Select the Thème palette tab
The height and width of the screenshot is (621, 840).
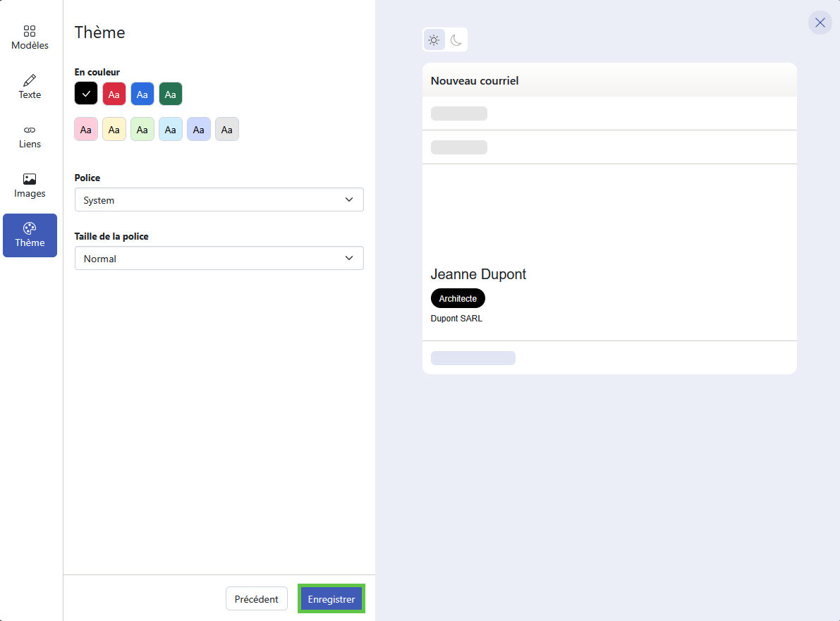(x=30, y=235)
